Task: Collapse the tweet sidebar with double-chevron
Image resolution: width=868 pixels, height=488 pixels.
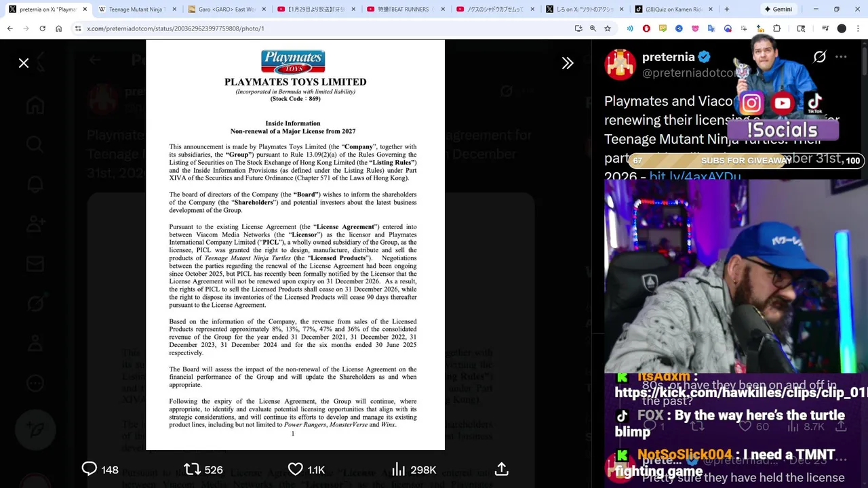Action: [x=568, y=63]
